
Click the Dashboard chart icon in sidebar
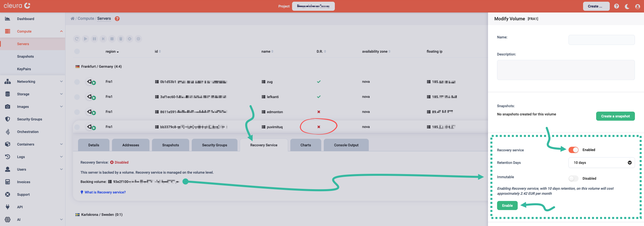click(7, 19)
